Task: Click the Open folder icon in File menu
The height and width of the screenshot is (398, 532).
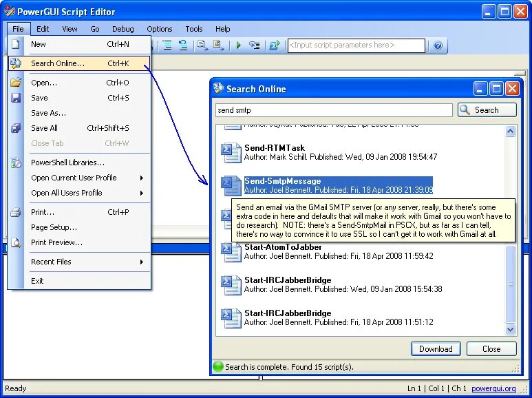Action: [x=16, y=83]
